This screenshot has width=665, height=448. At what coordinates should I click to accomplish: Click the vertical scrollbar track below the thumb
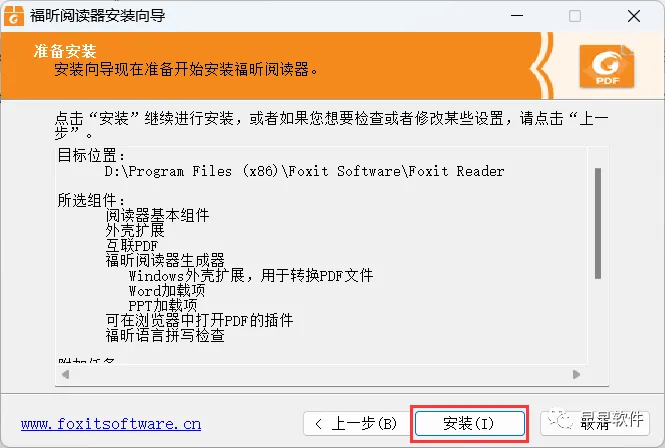point(598,320)
